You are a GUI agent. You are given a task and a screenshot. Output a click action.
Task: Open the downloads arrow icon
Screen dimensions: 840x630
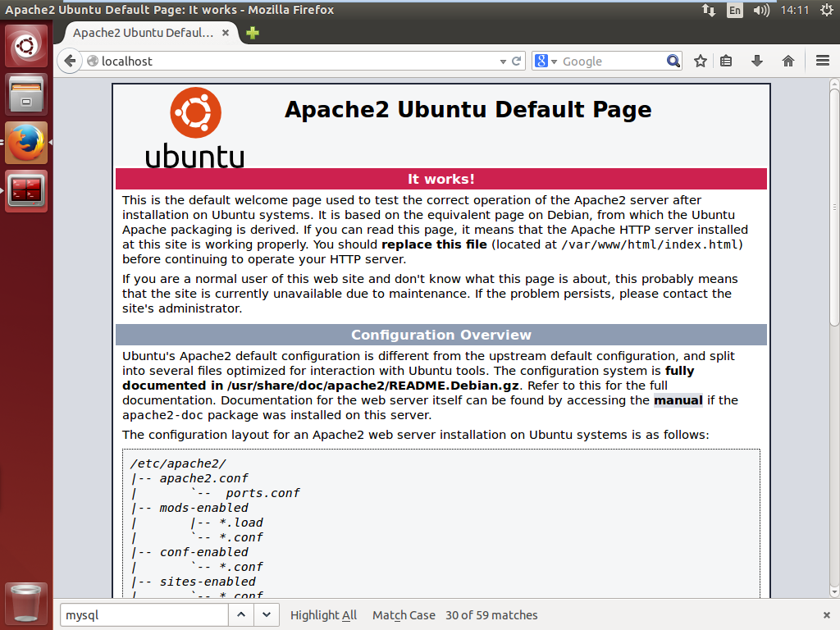coord(757,61)
